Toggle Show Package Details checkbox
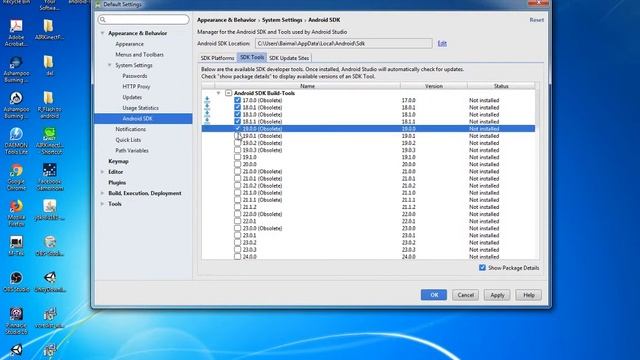The image size is (640, 360). tap(482, 268)
